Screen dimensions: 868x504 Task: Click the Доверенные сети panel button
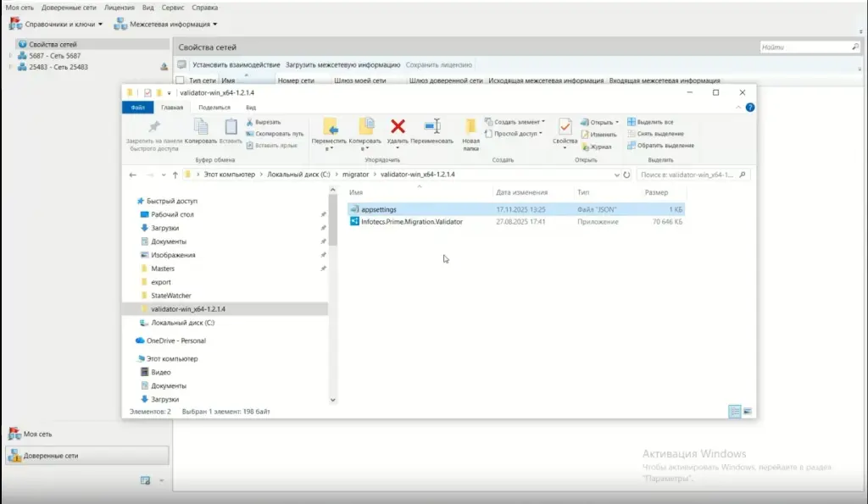point(51,456)
